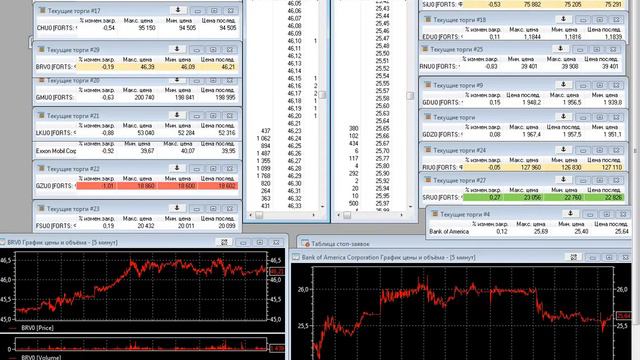
Task: Click the down-arrow button in the GDZ0 Текущие торги window
Action: pyautogui.click(x=564, y=117)
